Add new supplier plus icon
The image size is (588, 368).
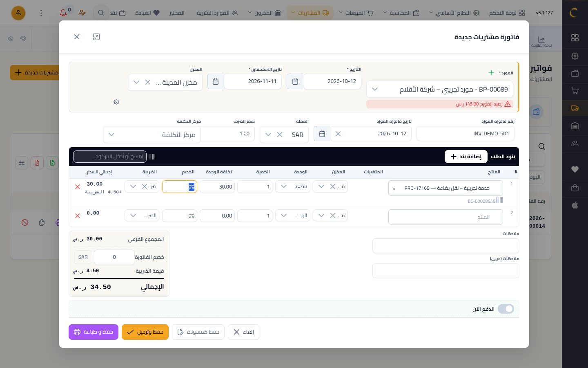coord(491,73)
